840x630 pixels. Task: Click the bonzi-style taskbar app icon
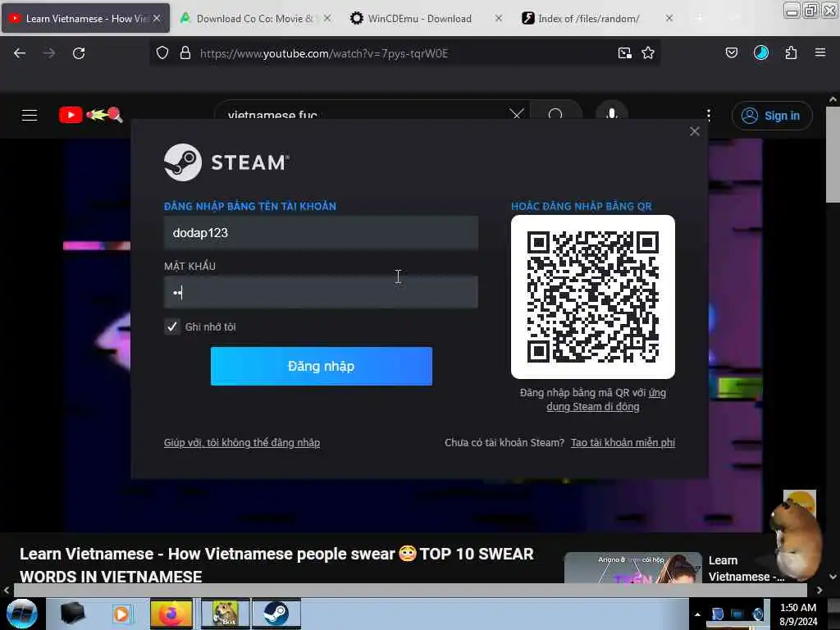[x=226, y=614]
